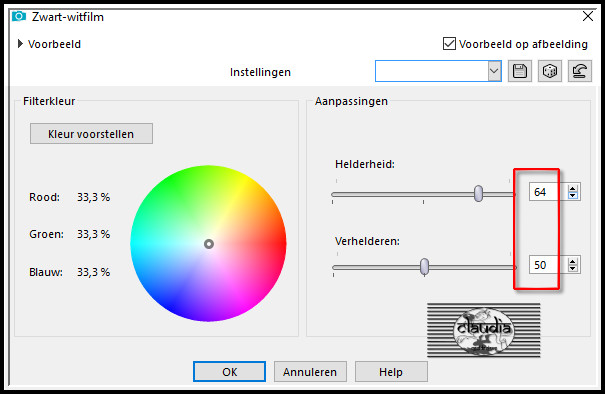Viewport: 605px width, 394px height.
Task: Click the Verhelderen slider handle
Action: pos(424,267)
